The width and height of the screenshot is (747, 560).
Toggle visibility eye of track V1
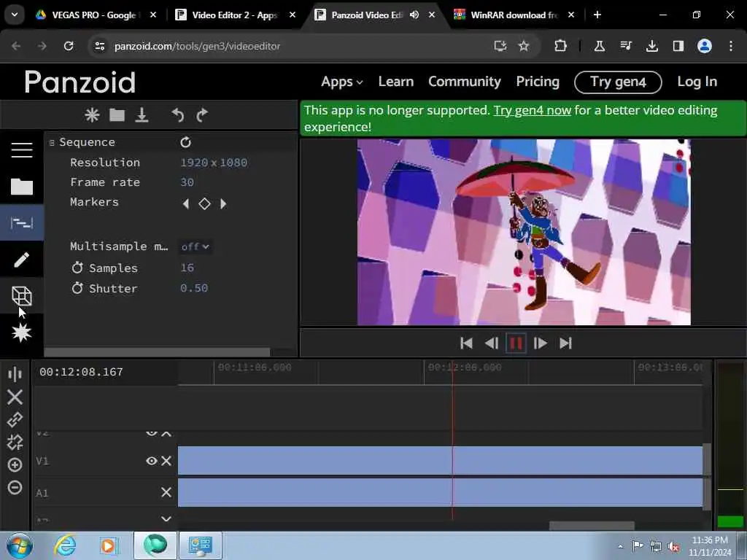point(152,461)
